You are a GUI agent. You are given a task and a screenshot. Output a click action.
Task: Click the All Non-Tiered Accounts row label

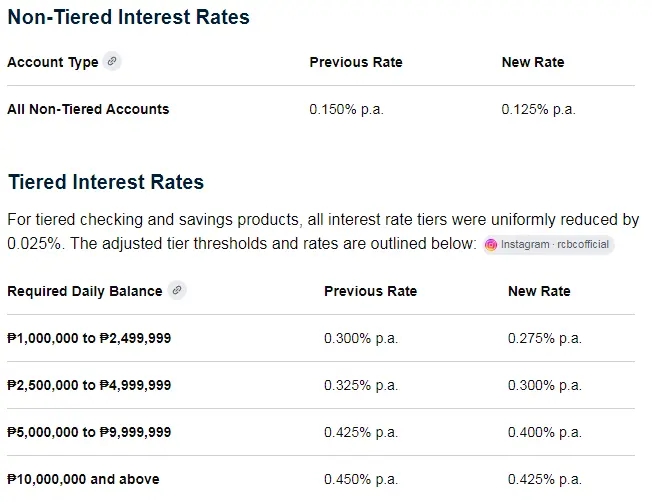(88, 109)
